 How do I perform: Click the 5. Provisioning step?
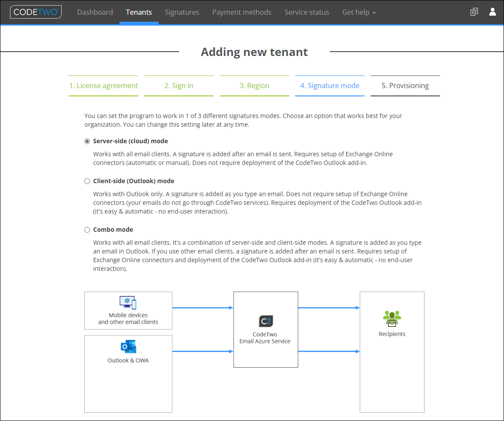[x=405, y=86]
